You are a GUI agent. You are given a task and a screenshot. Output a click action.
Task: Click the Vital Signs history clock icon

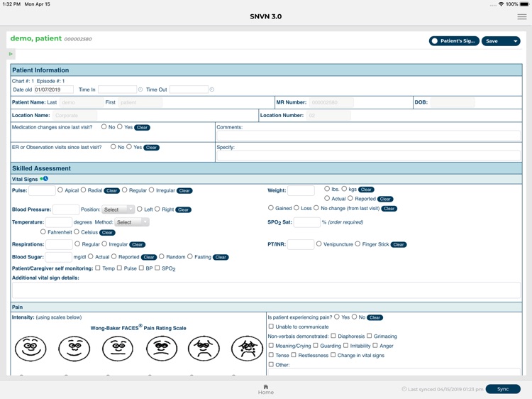45,179
